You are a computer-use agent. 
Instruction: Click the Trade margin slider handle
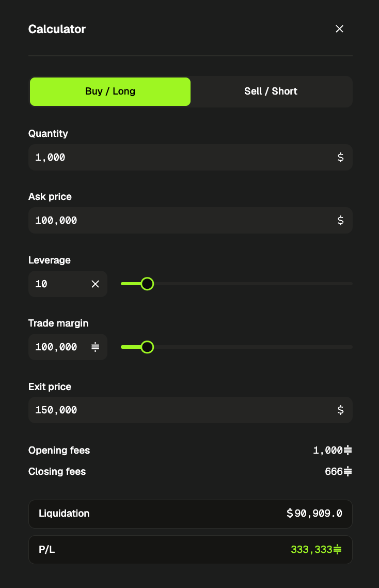pyautogui.click(x=147, y=347)
